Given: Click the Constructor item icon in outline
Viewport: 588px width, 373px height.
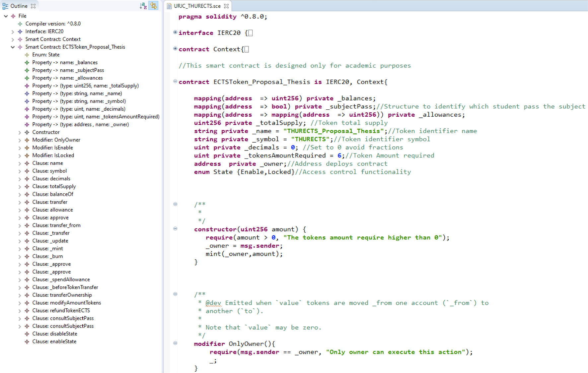Looking at the screenshot, I should (27, 132).
